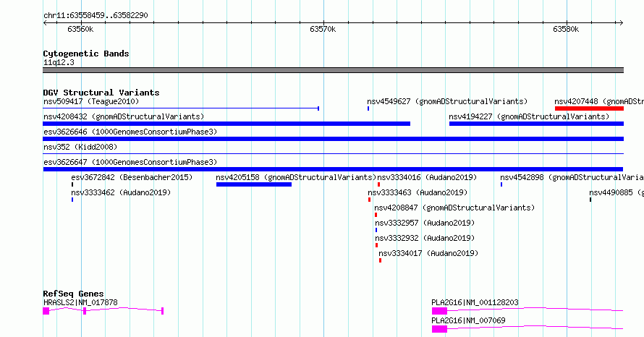This screenshot has width=644, height=337.
Task: Select the nsv4208432 blue variant bar
Action: coord(226,124)
